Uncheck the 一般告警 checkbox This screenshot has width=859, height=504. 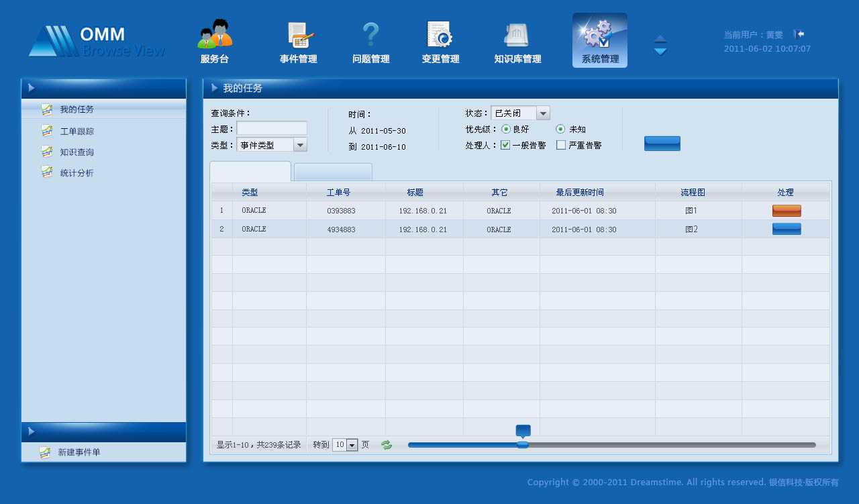click(x=505, y=144)
